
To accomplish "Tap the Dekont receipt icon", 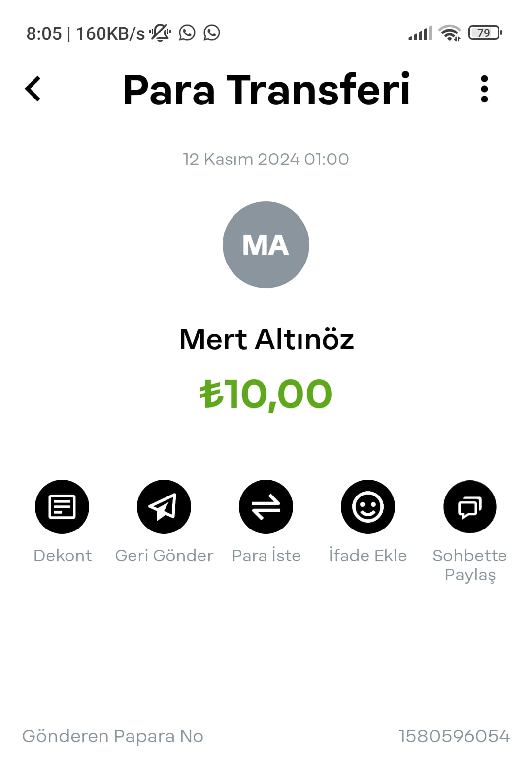I will coord(62,506).
